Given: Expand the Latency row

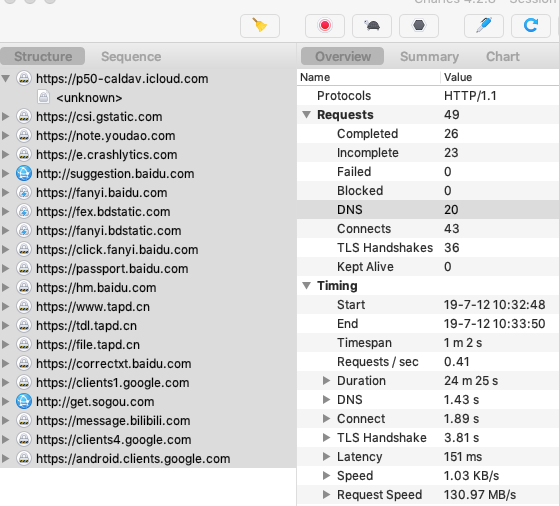Looking at the screenshot, I should coord(326,456).
